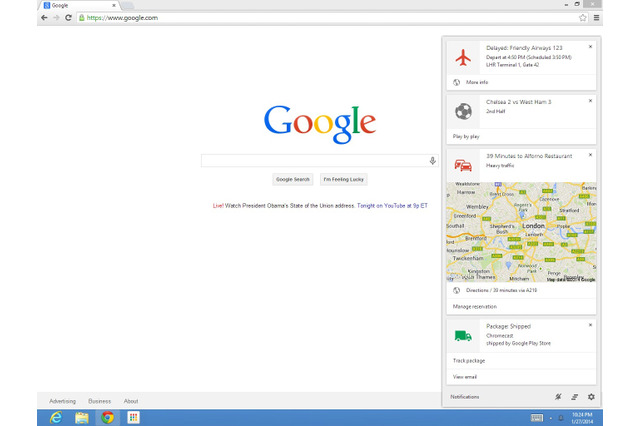
Task: Click Track package
Action: (469, 361)
